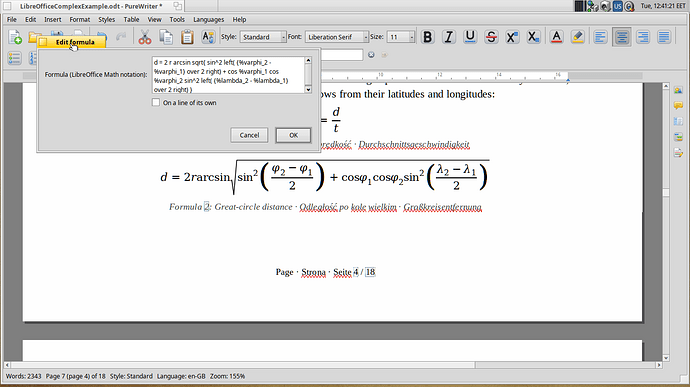Create a new document via toolbar icon
690x387 pixels.
15,37
